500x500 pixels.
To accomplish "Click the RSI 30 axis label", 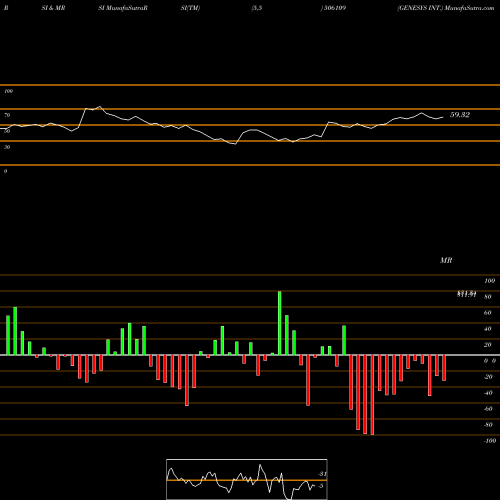I will 7,147.
